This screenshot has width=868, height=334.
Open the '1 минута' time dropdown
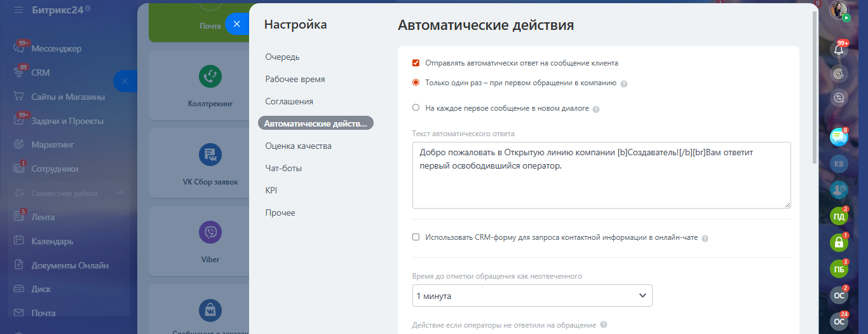pyautogui.click(x=532, y=296)
